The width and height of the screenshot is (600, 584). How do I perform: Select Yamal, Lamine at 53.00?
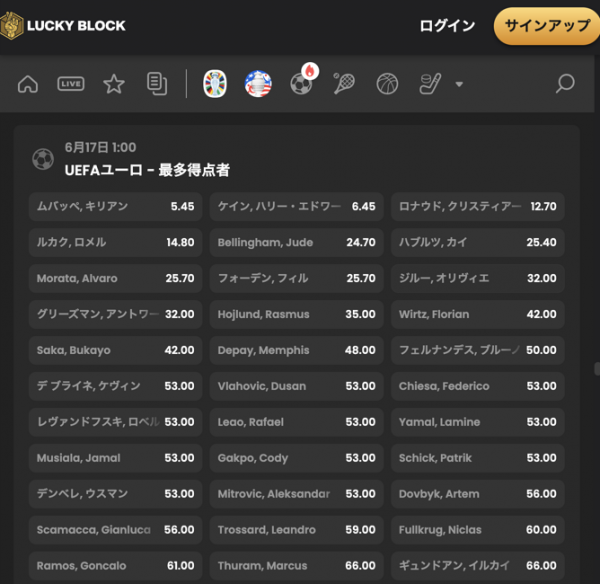coord(478,422)
